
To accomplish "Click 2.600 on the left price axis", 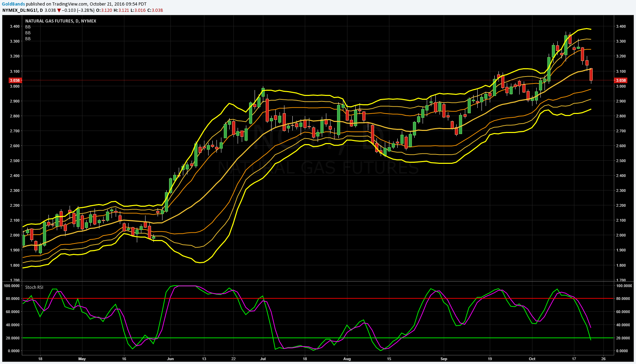I will tap(15, 146).
